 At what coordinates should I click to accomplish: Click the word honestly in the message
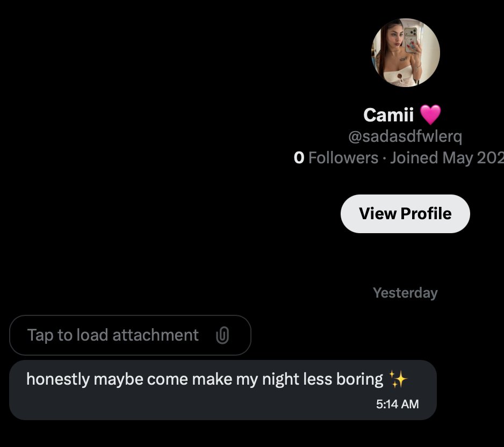(x=58, y=379)
